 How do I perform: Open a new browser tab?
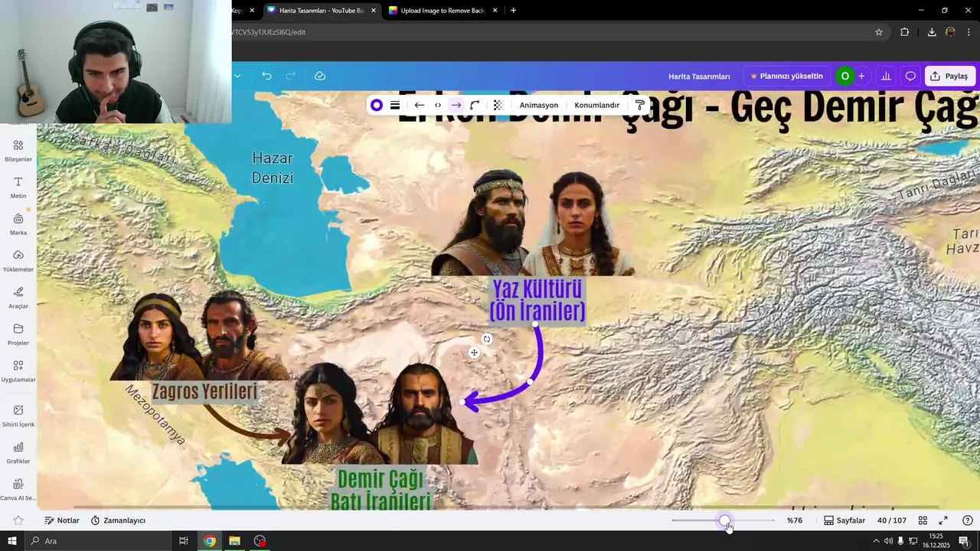tap(513, 11)
